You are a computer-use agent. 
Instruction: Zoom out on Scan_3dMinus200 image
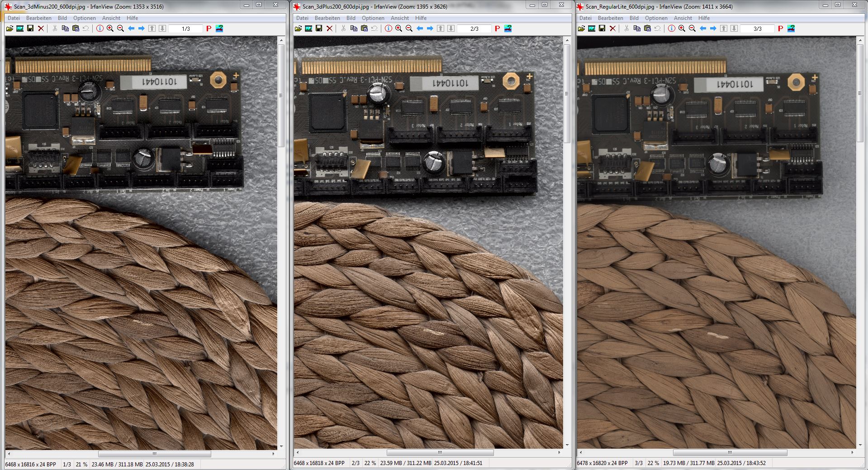point(120,29)
